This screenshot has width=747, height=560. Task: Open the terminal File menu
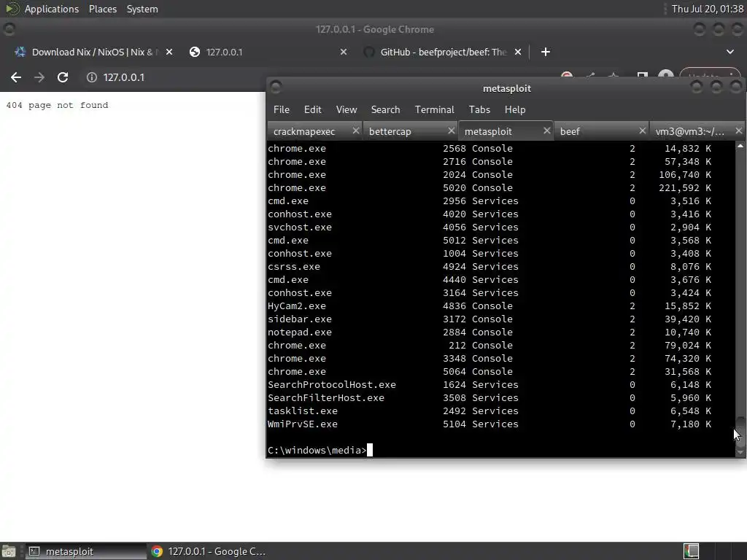coord(281,109)
